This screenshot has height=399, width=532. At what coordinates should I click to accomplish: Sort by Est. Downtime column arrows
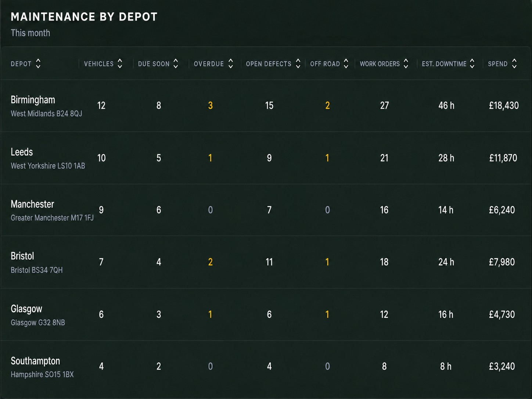click(x=472, y=64)
